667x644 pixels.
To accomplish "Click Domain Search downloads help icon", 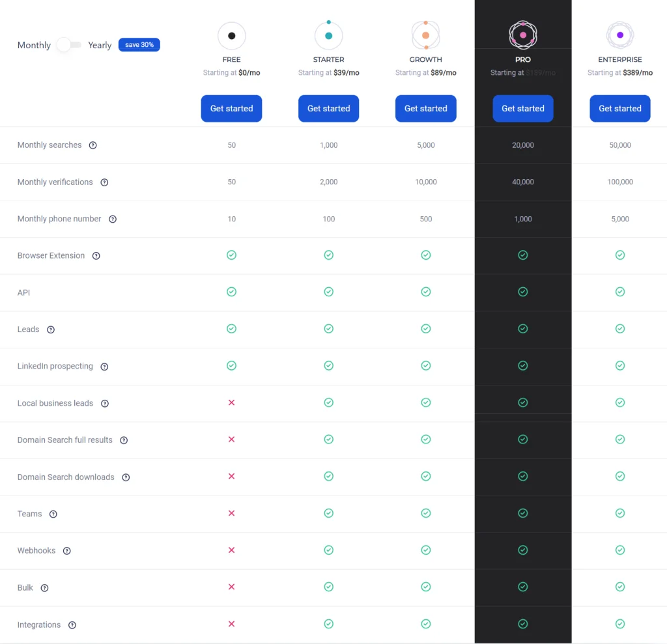I will point(126,477).
